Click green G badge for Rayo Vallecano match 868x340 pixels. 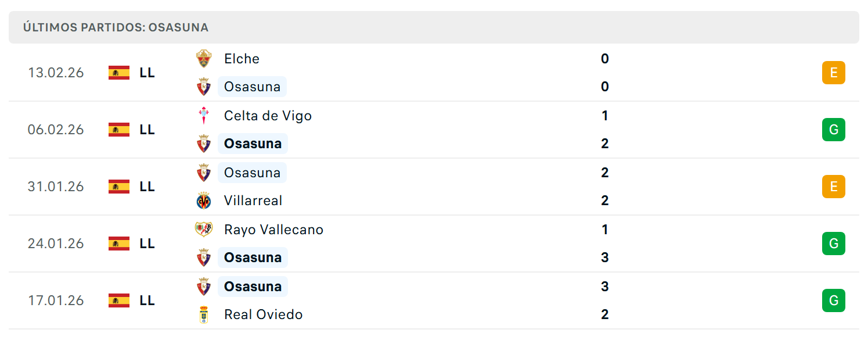coord(834,244)
